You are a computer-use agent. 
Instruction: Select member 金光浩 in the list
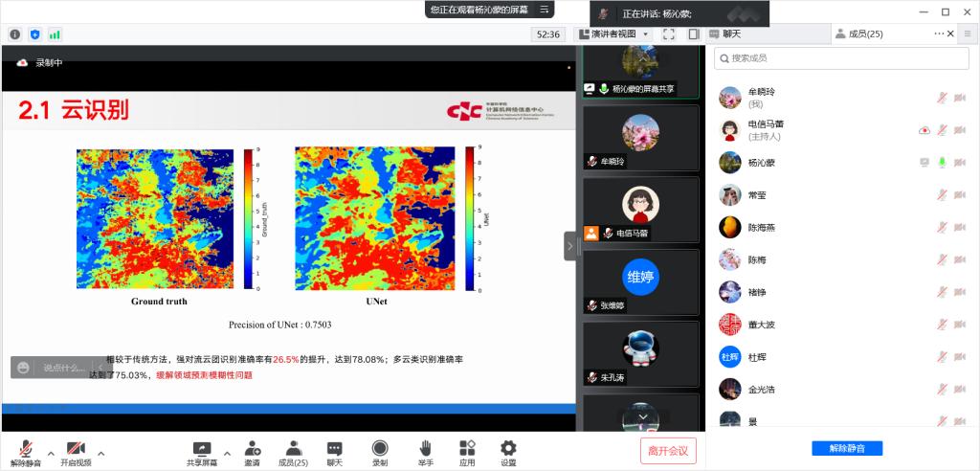pos(841,390)
